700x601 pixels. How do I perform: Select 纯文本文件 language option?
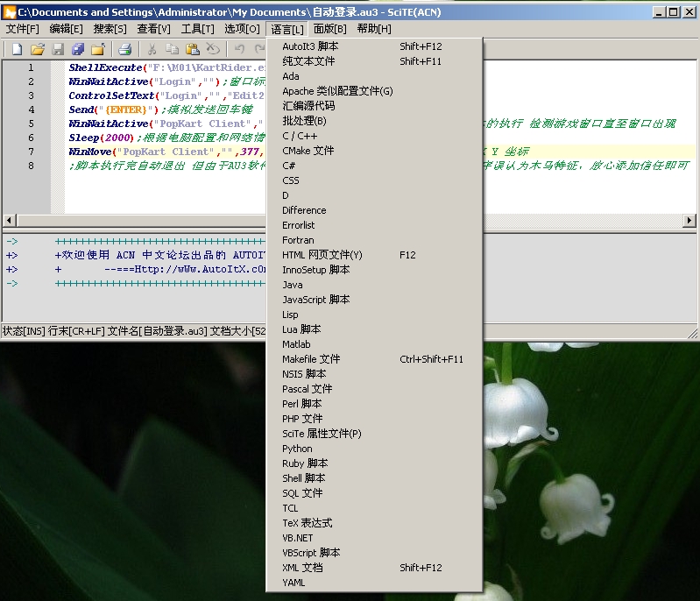click(x=374, y=61)
